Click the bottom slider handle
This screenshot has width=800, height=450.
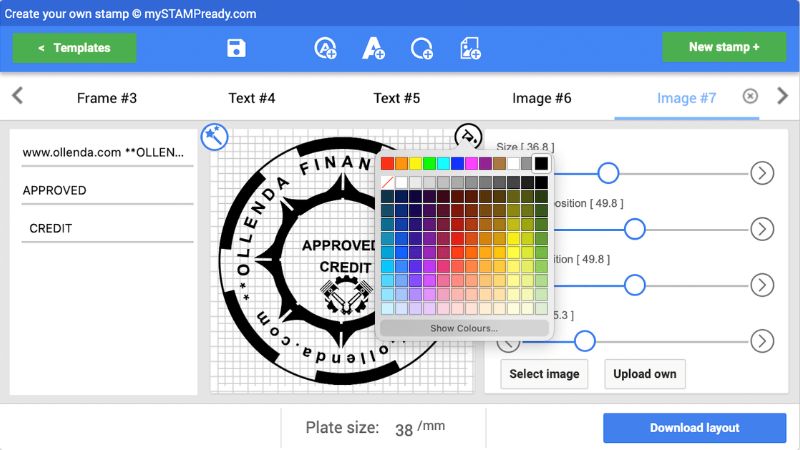(584, 341)
